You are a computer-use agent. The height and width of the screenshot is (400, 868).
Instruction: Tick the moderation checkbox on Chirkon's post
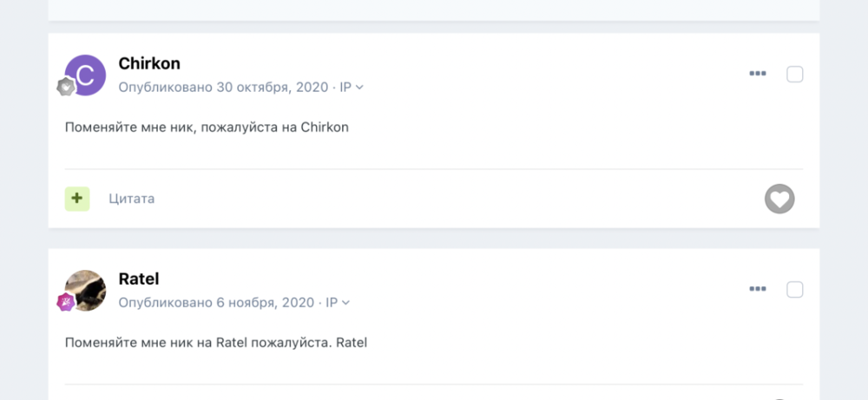(794, 74)
